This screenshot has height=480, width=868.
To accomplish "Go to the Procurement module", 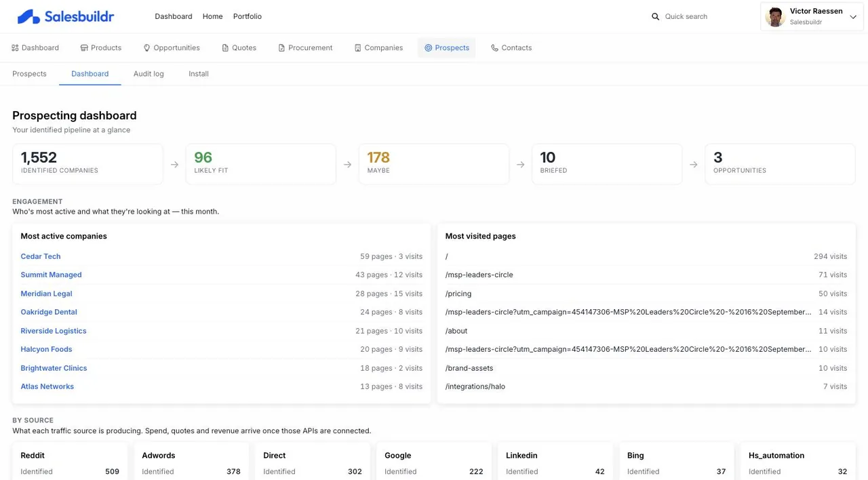I will 305,48.
